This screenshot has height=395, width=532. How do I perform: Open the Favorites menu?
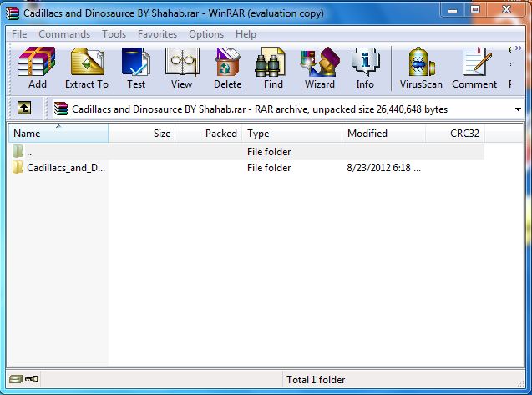click(157, 34)
